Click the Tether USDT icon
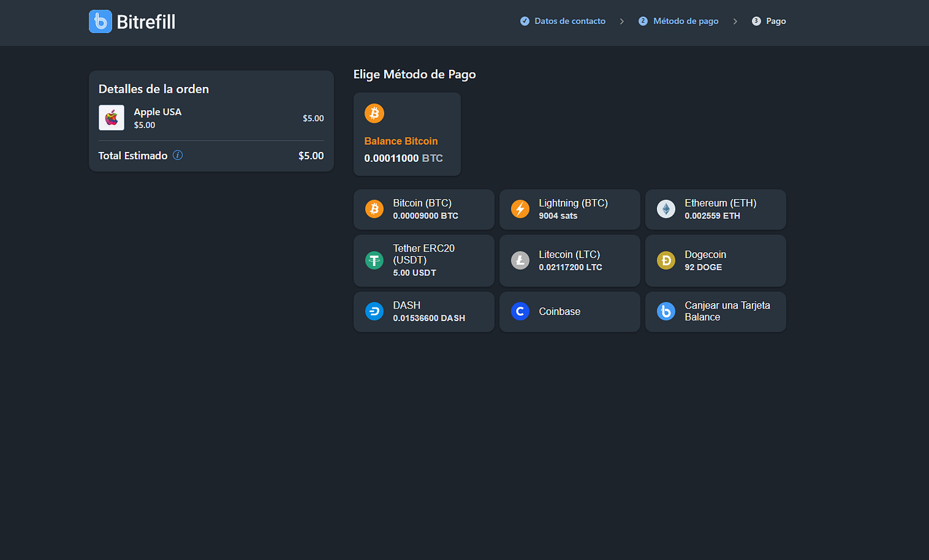929x560 pixels. click(x=374, y=260)
